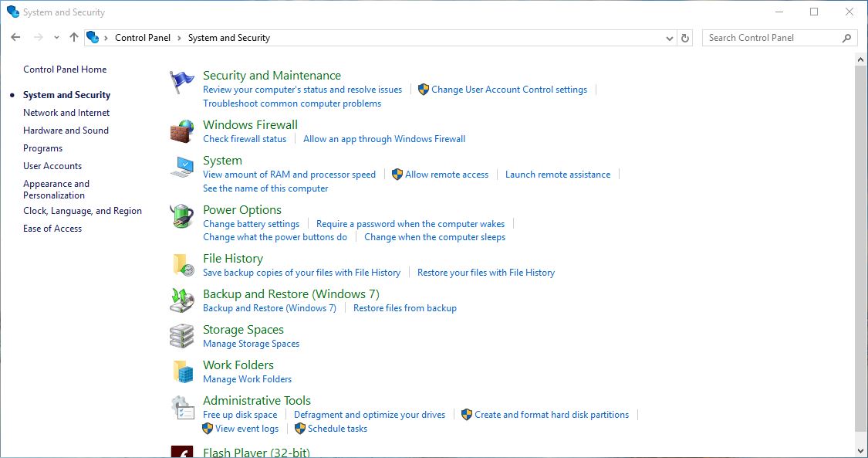
Task: Open the Windows Firewall brick wall icon
Action: click(182, 131)
